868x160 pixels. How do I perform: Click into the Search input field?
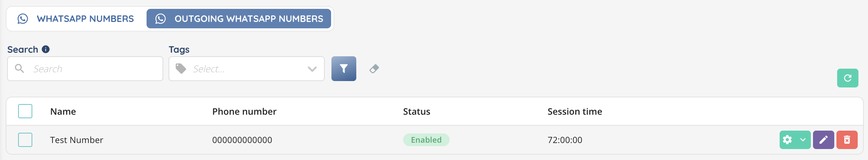point(94,69)
